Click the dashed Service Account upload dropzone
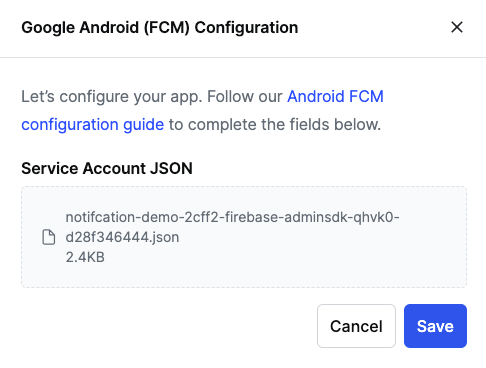The image size is (486, 368). pos(244,237)
